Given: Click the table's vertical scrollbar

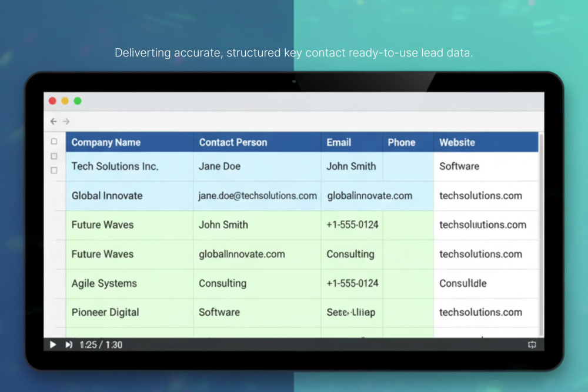Looking at the screenshot, I should (541, 234).
